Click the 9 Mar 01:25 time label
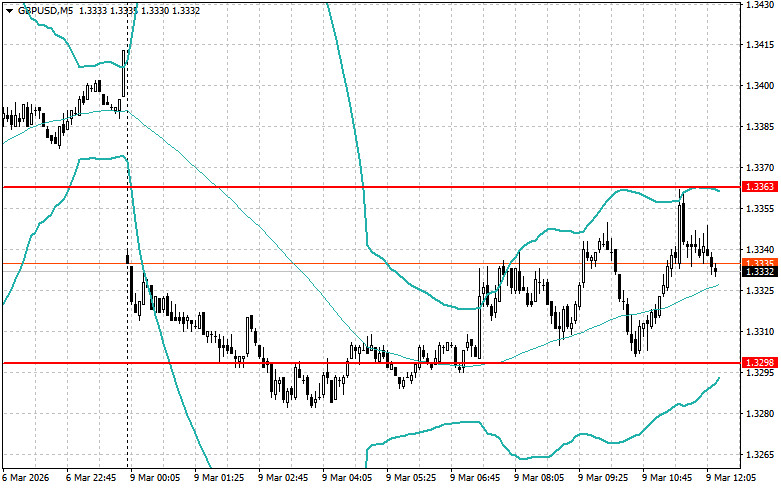The height and width of the screenshot is (489, 781). pos(219,478)
